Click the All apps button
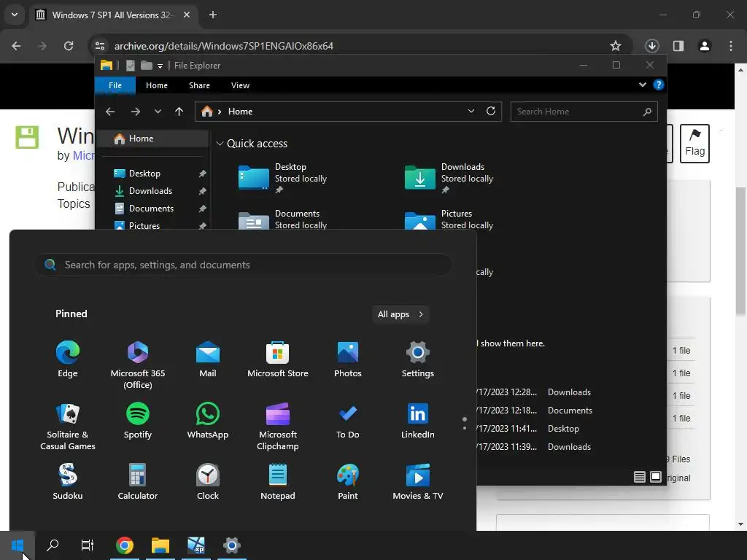This screenshot has height=560, width=747. pos(400,314)
